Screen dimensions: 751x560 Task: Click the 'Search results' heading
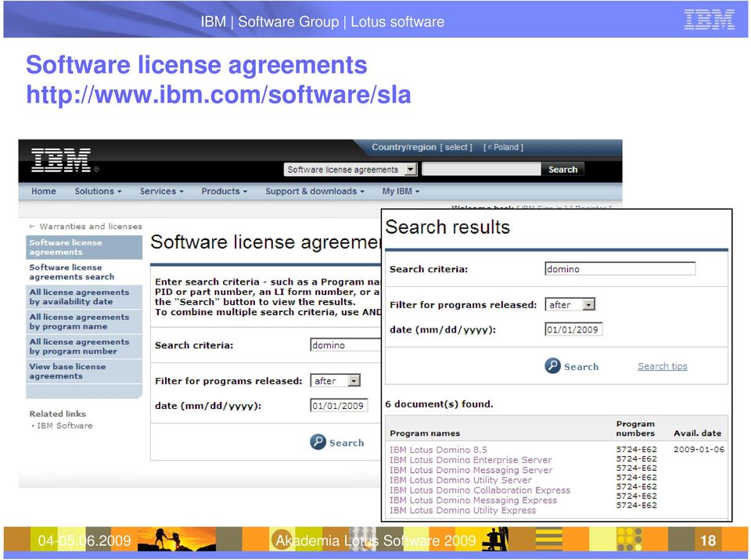click(447, 227)
